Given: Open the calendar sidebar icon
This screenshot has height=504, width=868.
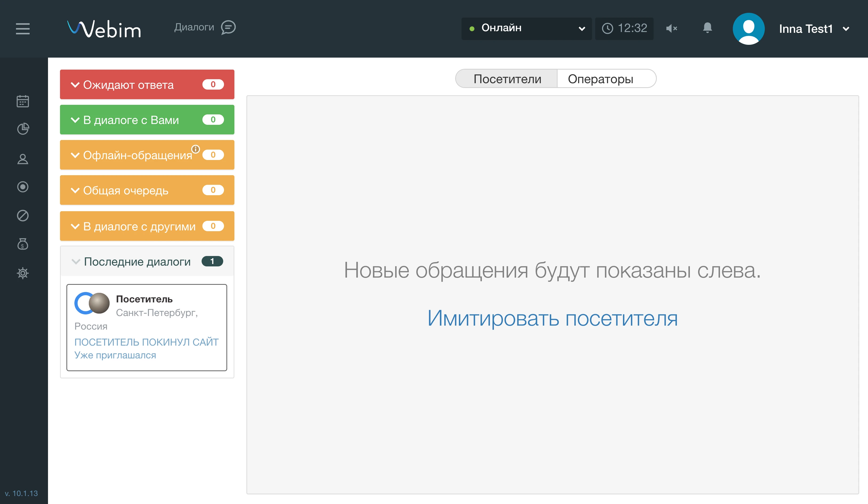Looking at the screenshot, I should pos(23,101).
